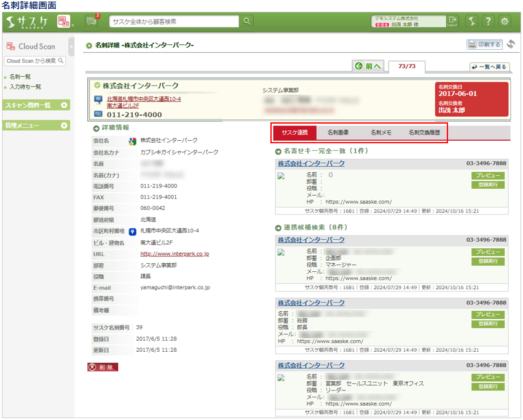Click the Saaske logo in header
This screenshot has height=420, width=523.
click(x=26, y=22)
